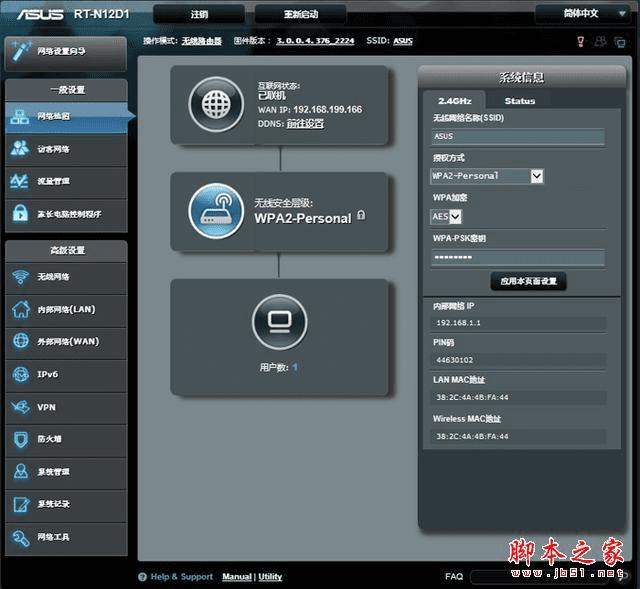Image resolution: width=640 pixels, height=589 pixels.
Task: Click the red alert notification icon
Action: tap(580, 41)
